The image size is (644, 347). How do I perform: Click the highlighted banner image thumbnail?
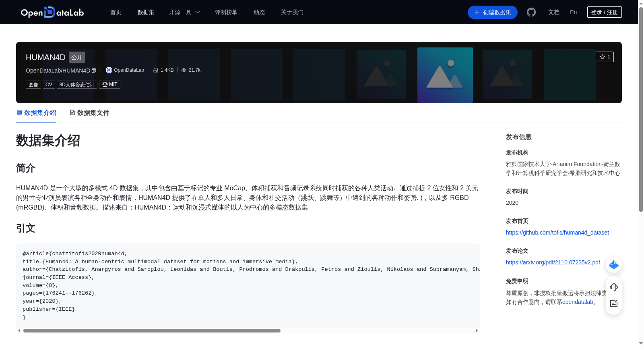[445, 75]
